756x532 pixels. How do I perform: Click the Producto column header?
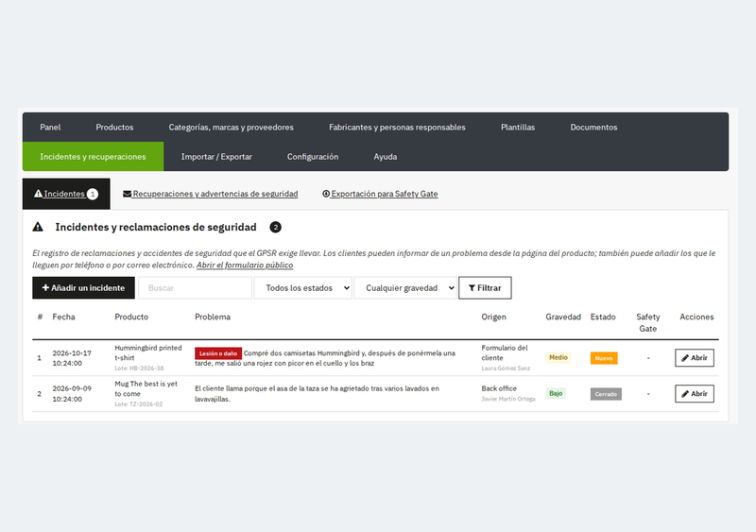tap(131, 317)
